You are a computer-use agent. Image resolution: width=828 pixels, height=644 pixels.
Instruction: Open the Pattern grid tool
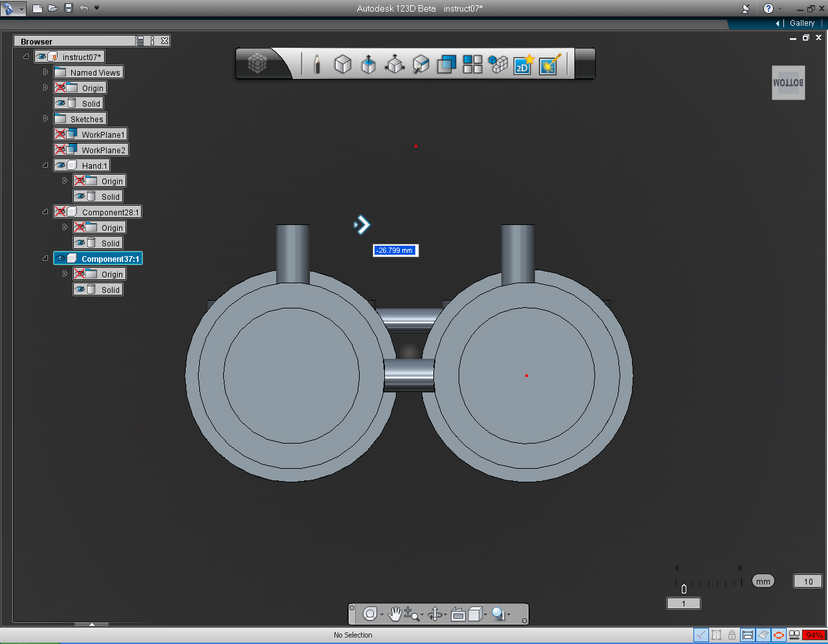click(473, 64)
